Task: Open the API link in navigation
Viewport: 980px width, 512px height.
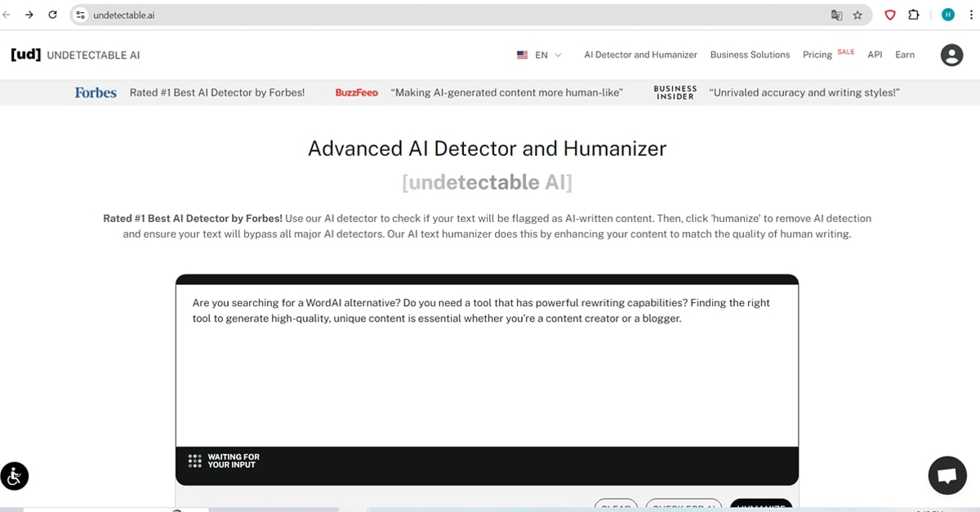Action: [875, 55]
